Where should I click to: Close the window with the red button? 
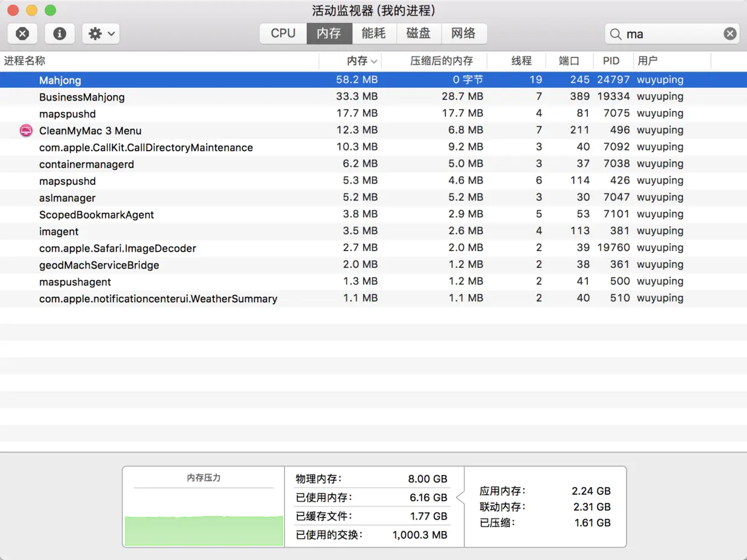(x=13, y=10)
